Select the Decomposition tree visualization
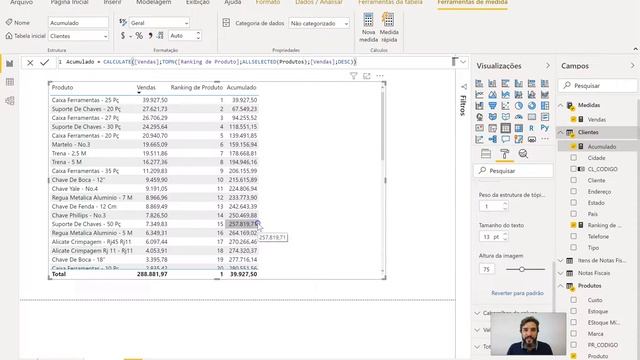The height and width of the screenshot is (360, 640). pyautogui.click(x=492, y=139)
